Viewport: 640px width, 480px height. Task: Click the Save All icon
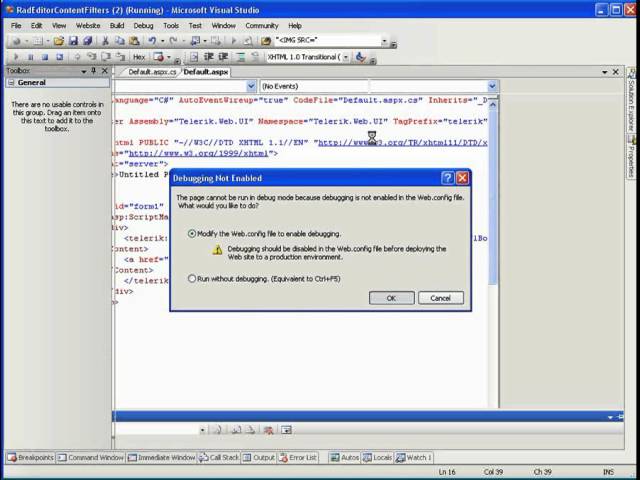(88, 41)
